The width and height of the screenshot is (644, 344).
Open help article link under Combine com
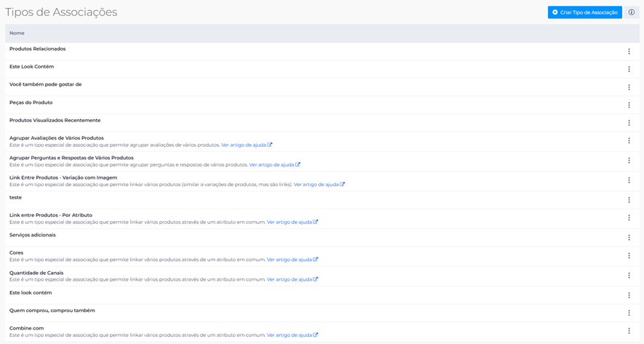pyautogui.click(x=292, y=335)
